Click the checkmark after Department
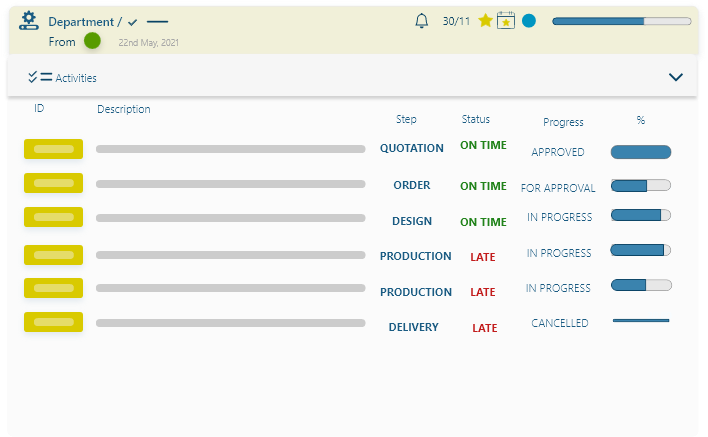The image size is (708, 437). (x=133, y=22)
